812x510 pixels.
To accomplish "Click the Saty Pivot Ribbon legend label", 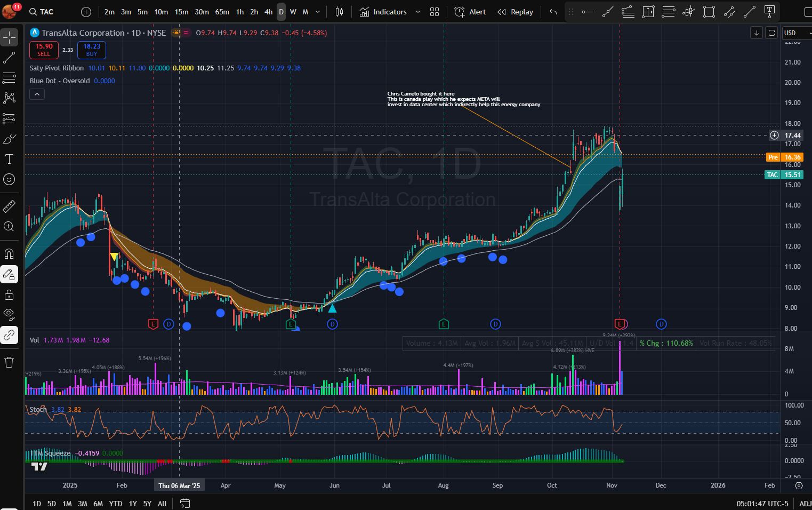I will [57, 68].
